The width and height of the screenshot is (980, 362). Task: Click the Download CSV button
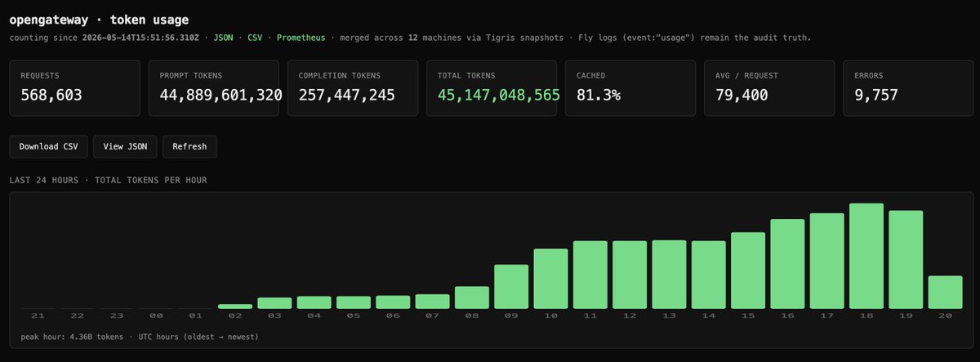coord(49,146)
